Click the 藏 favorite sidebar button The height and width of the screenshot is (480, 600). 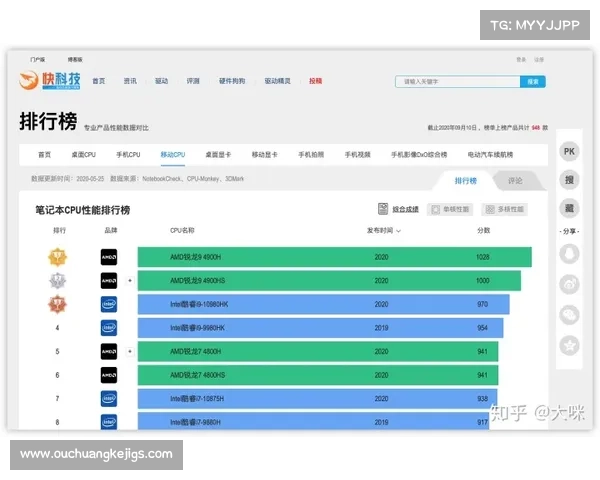click(569, 208)
